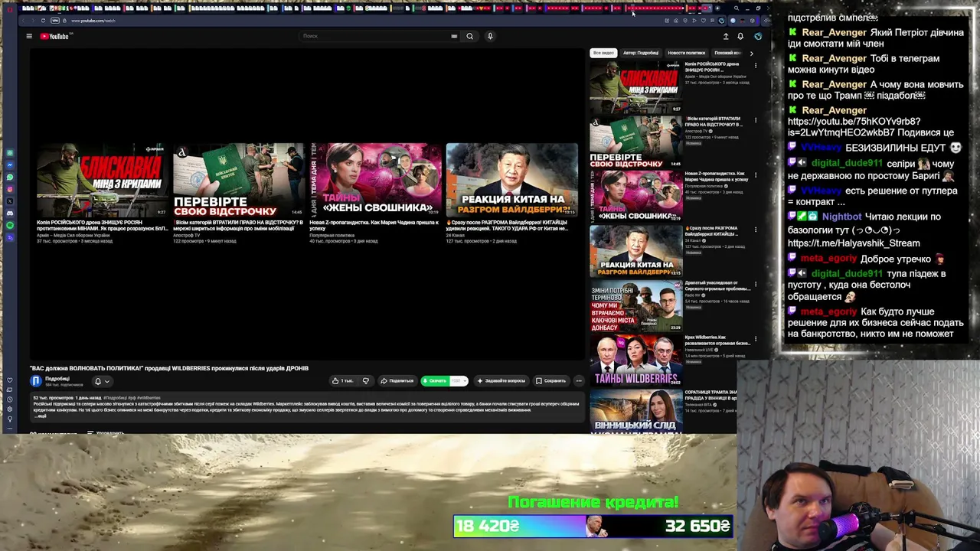Screen dimensions: 980x551
Task: Open options menu for 'Всім категорій ВТРАТИЛИ' sidebar video
Action: [x=756, y=120]
